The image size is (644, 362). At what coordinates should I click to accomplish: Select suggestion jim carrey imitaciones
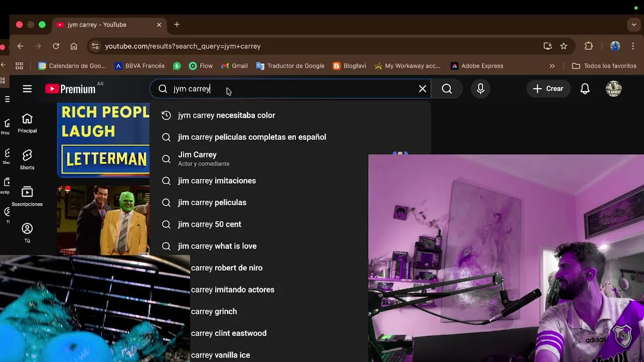[x=259, y=181]
